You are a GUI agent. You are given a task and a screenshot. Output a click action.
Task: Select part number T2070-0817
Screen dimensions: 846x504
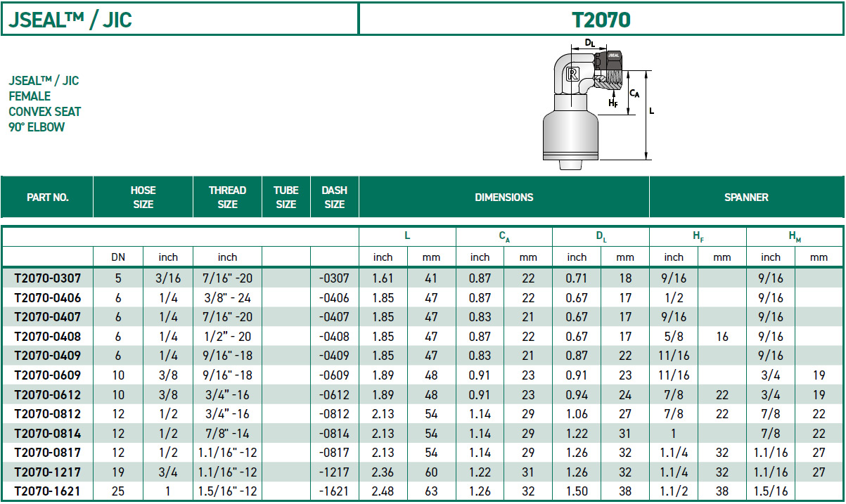coord(48,453)
